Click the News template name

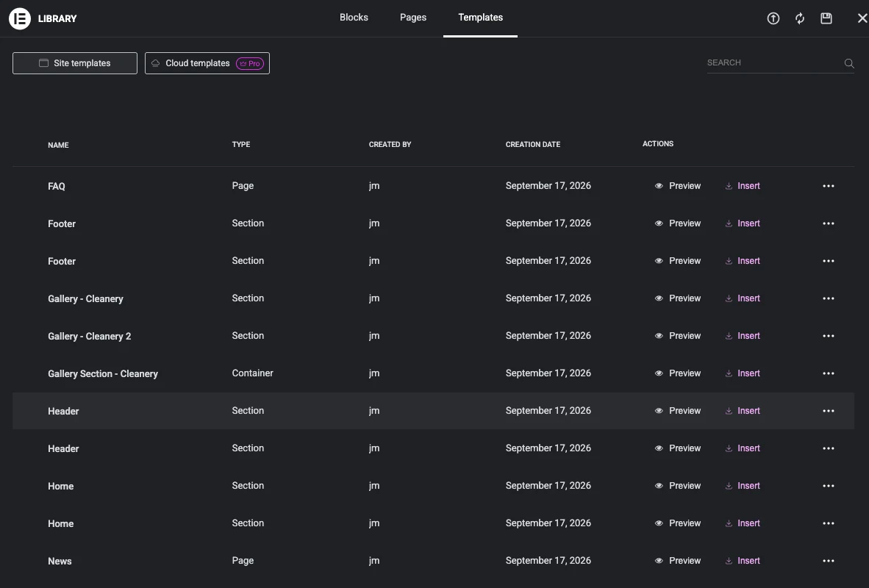click(60, 562)
